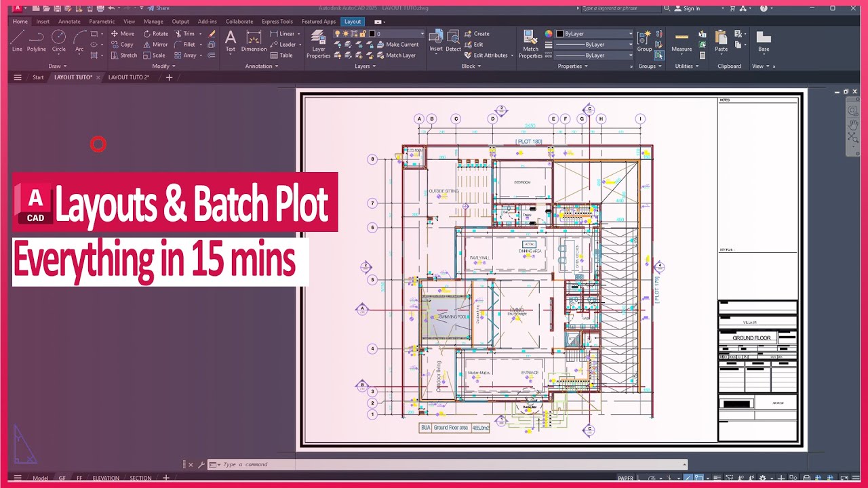This screenshot has height=488, width=868.
Task: Expand the Utilities panel
Action: pos(686,66)
